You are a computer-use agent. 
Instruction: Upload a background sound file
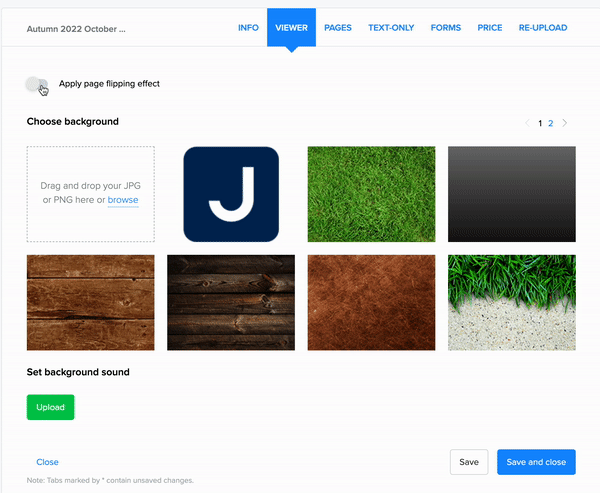[x=50, y=407]
